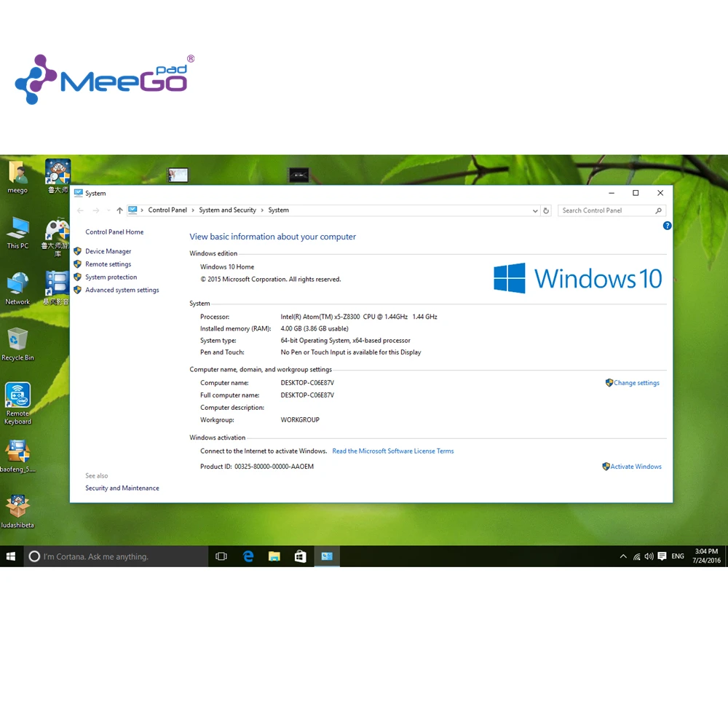Select the WORKGROUP value text
Viewport: 728px width, 728px height.
tap(300, 420)
